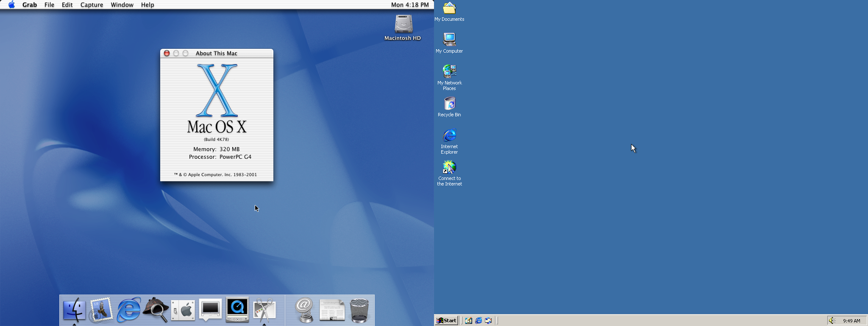Click the About This Mac title bar
The image size is (868, 326).
click(x=217, y=53)
